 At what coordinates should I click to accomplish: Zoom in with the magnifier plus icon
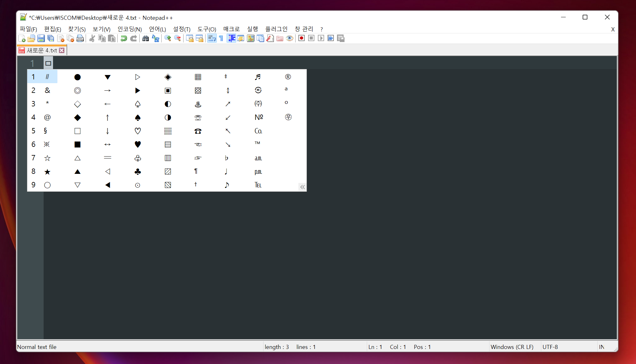pyautogui.click(x=168, y=38)
